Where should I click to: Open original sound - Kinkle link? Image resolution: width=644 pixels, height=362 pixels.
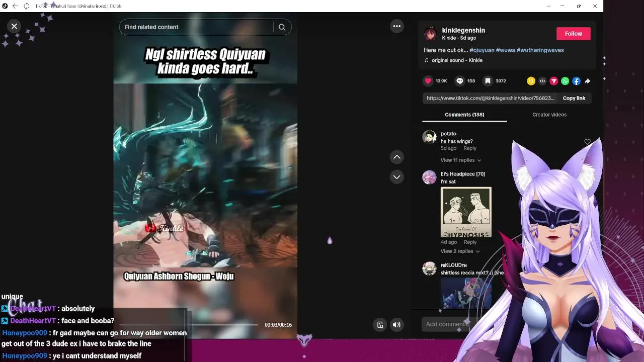click(457, 60)
